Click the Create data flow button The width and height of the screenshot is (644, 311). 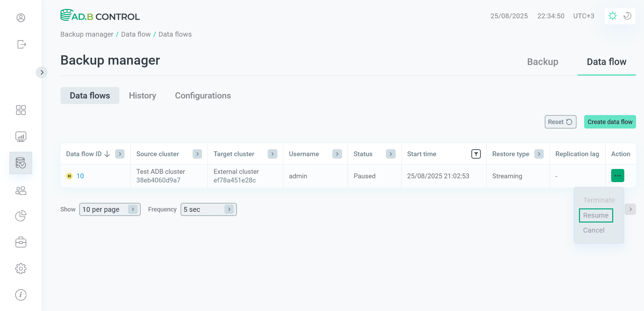pos(610,122)
